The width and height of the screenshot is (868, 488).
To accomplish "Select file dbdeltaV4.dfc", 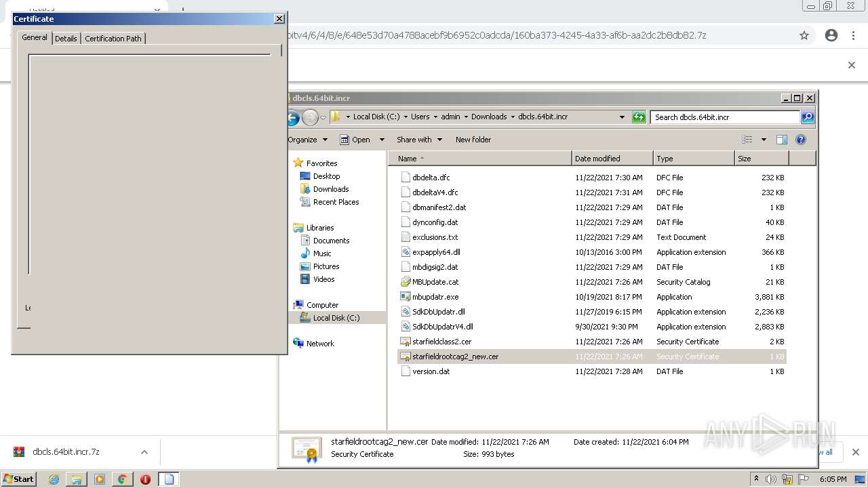I will pos(435,192).
